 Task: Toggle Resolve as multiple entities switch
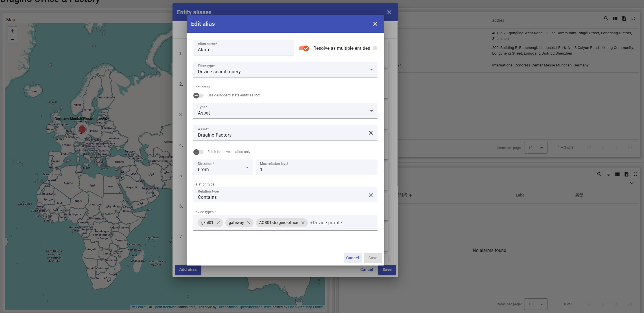click(304, 48)
